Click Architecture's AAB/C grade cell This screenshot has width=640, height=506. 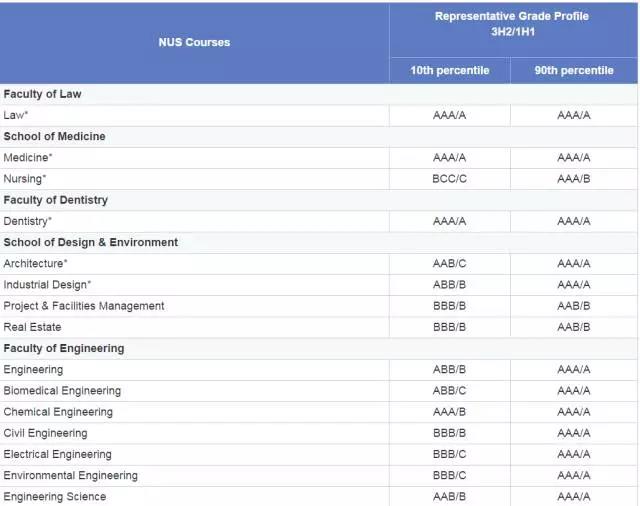point(449,264)
